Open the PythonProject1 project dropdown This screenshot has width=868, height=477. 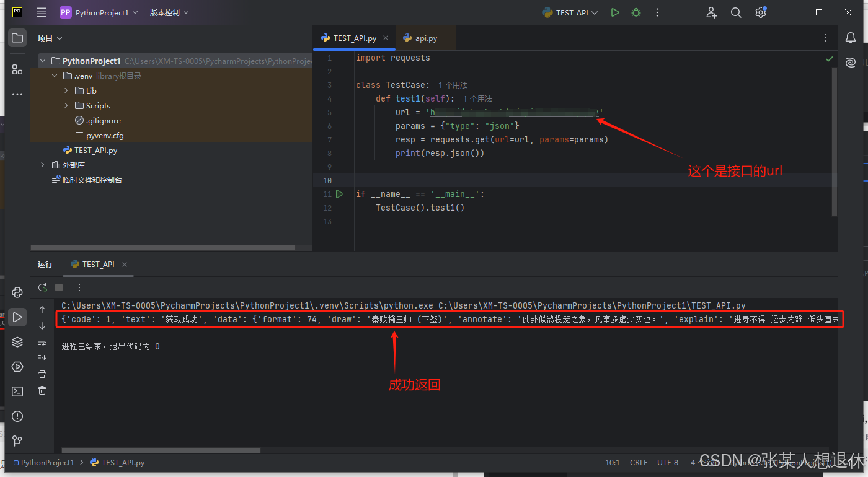pos(99,12)
